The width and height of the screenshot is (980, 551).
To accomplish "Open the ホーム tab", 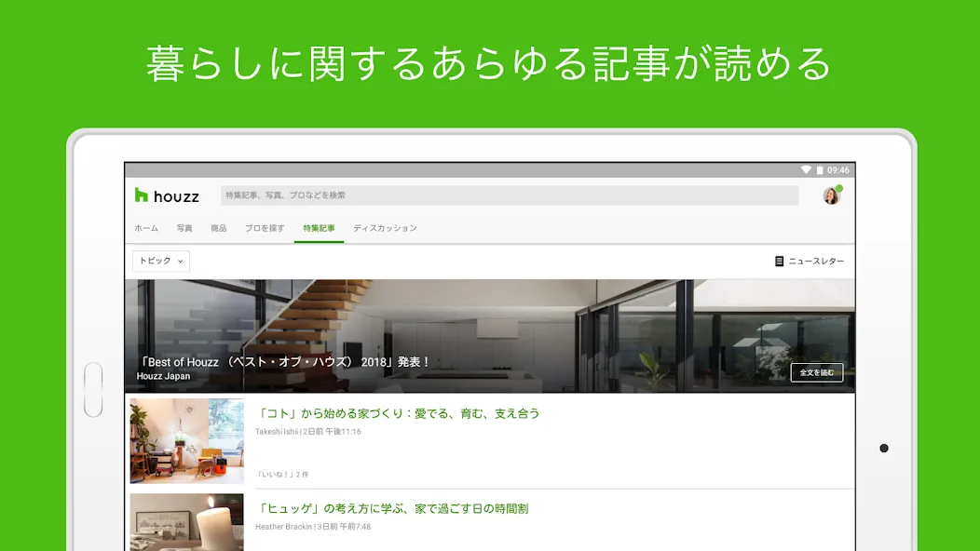I will 146,228.
